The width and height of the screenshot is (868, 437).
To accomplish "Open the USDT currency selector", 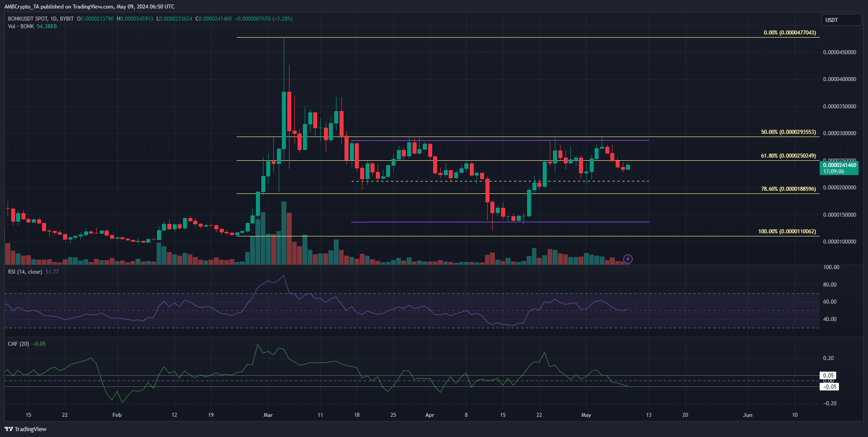I will point(841,20).
